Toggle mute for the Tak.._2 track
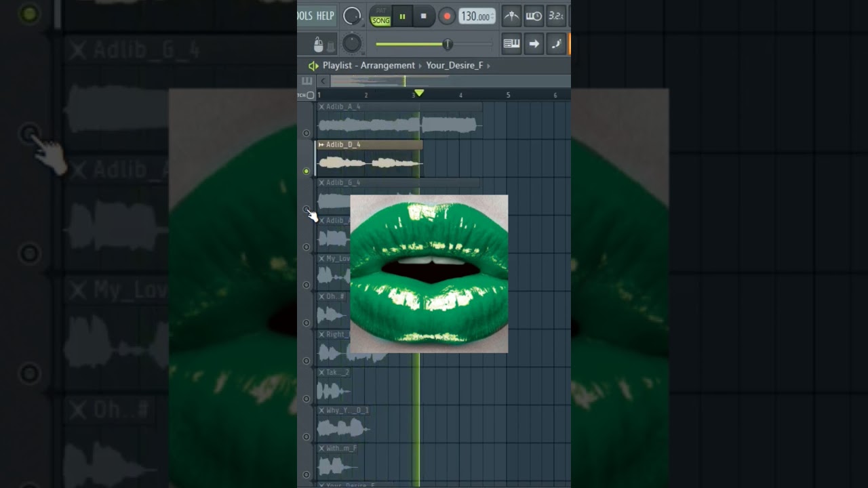 (x=306, y=399)
